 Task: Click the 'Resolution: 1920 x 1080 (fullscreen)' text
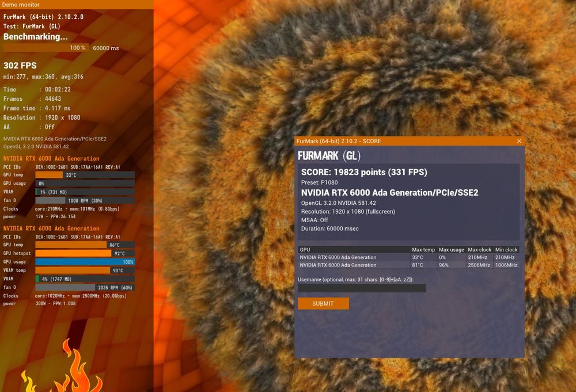click(x=348, y=211)
